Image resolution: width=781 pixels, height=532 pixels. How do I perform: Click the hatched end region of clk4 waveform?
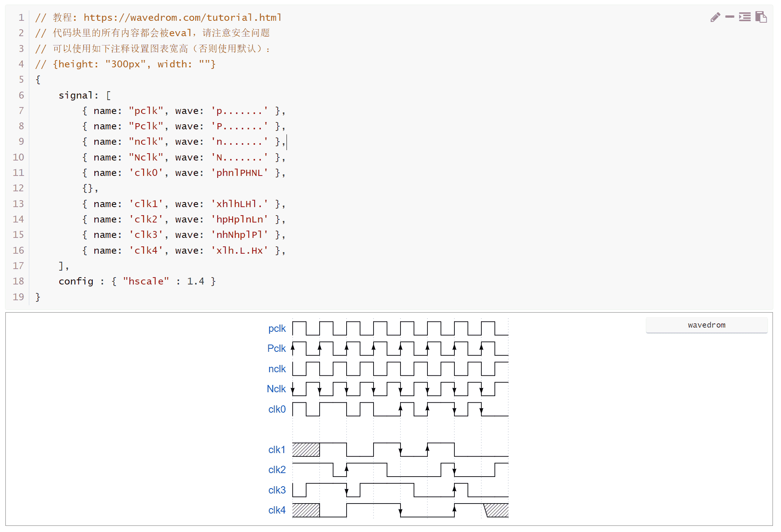point(498,510)
